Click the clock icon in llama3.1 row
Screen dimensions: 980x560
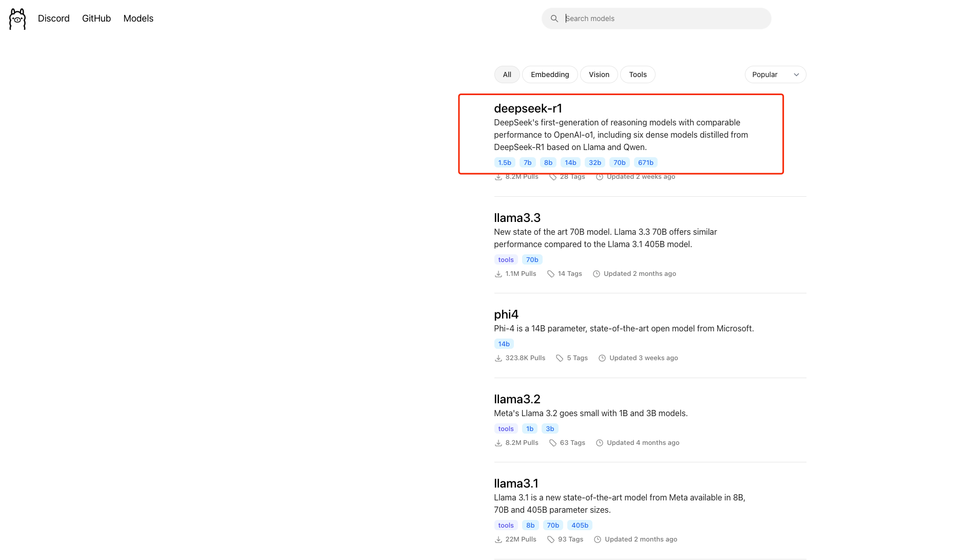[598, 539]
